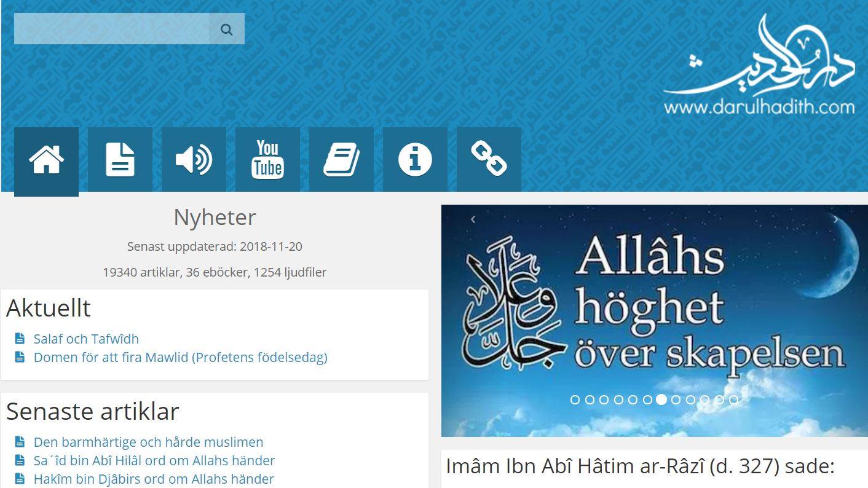The width and height of the screenshot is (868, 488).
Task: Open Den barmhärtige och hårde muslimen
Action: tap(148, 442)
